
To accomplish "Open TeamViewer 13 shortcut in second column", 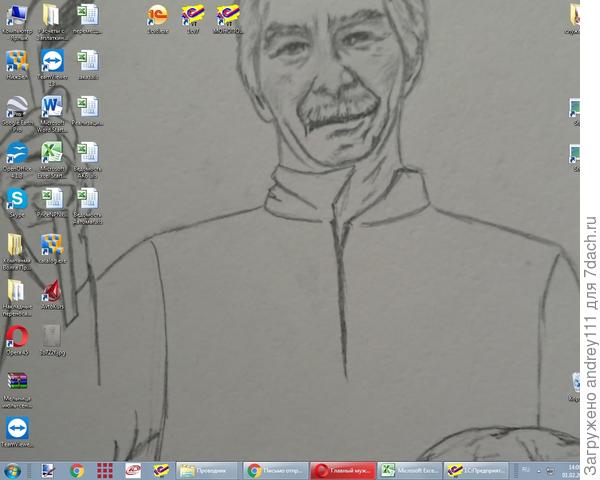I will [52, 62].
